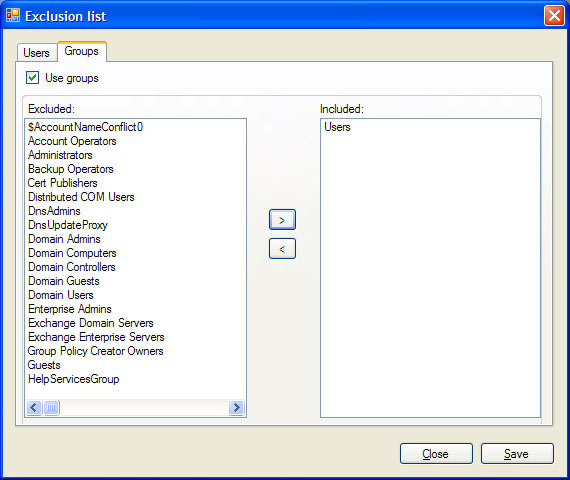Click the move-left arrow button
This screenshot has width=570, height=480.
(282, 249)
